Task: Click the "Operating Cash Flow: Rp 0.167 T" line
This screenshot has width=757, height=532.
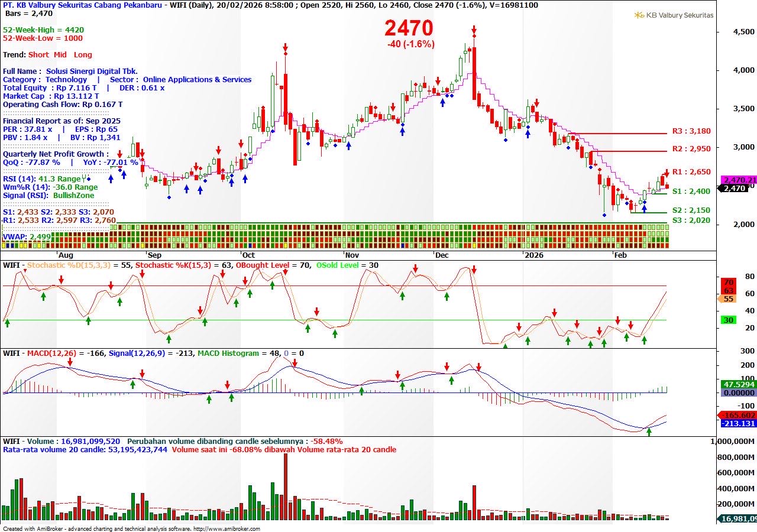Action: pyautogui.click(x=63, y=104)
